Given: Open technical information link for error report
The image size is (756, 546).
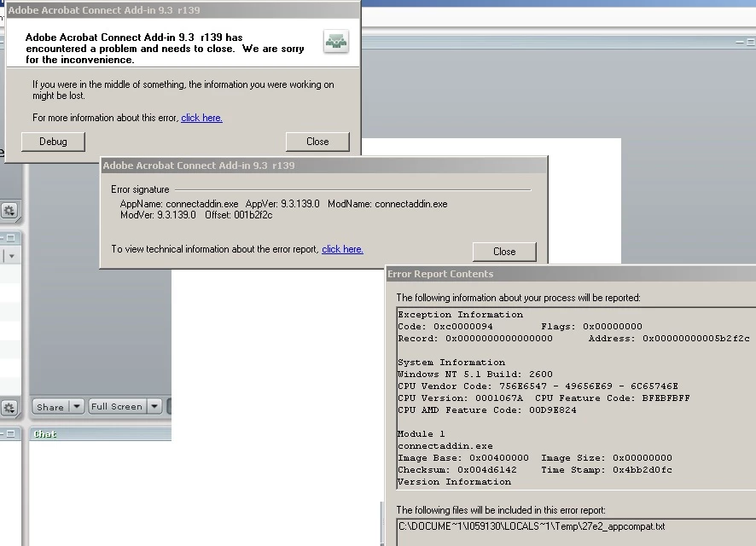Looking at the screenshot, I should point(342,249).
